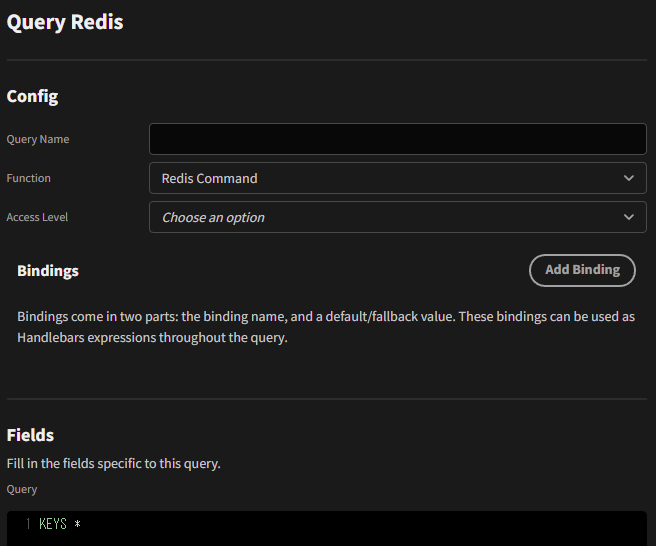Open the Function dropdown showing Redis Command
This screenshot has height=546, width=656.
(397, 178)
